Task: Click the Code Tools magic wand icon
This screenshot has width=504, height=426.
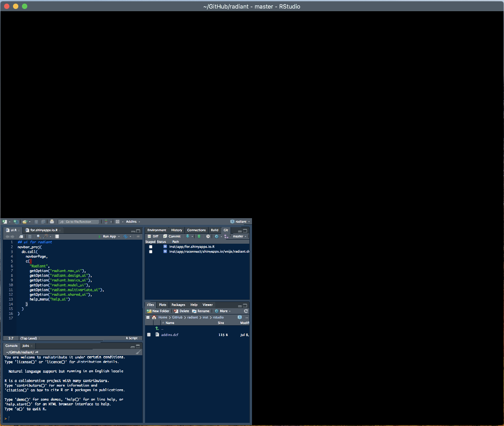Action: click(46, 237)
